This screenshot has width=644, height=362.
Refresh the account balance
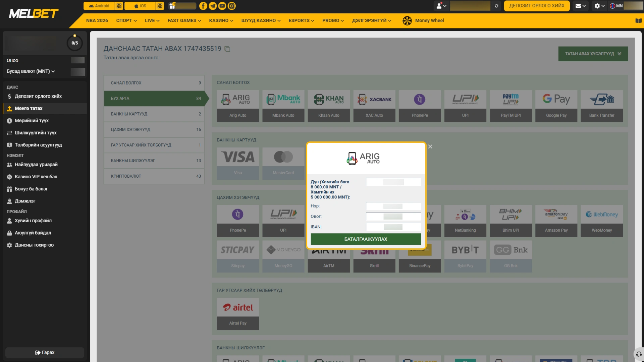[x=496, y=6]
